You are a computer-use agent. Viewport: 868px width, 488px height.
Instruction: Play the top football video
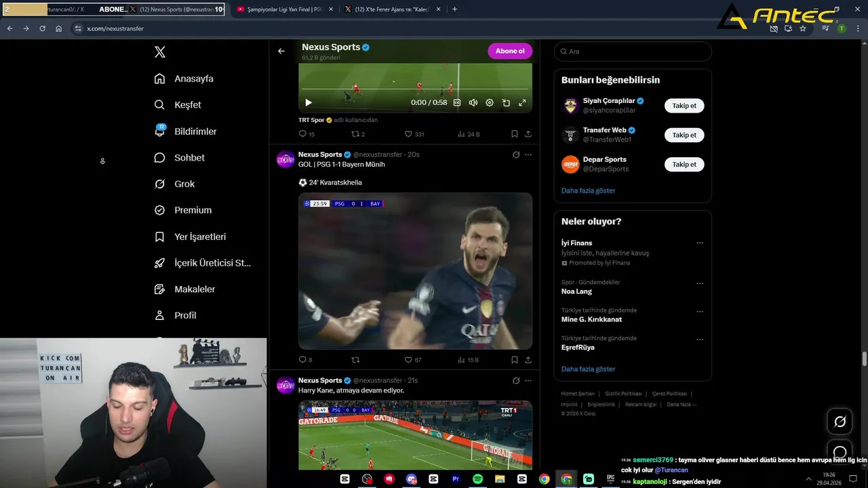(309, 102)
